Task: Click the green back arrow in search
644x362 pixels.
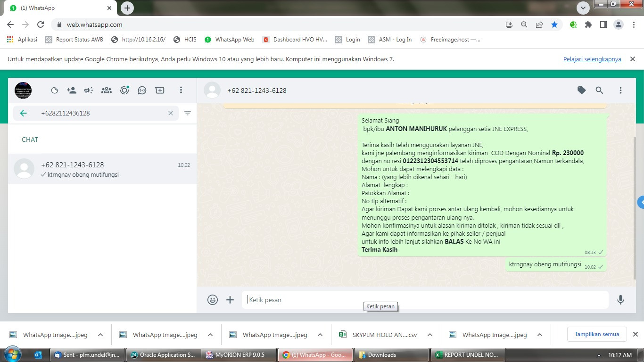Action: [24, 113]
